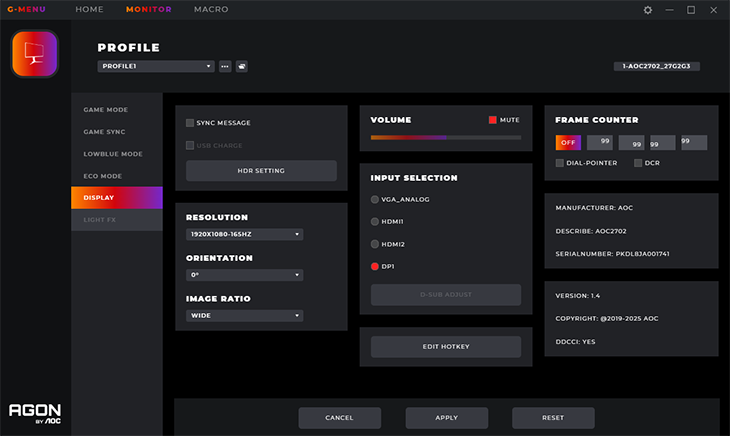Click the Manufacturer: AOC text

pos(594,208)
